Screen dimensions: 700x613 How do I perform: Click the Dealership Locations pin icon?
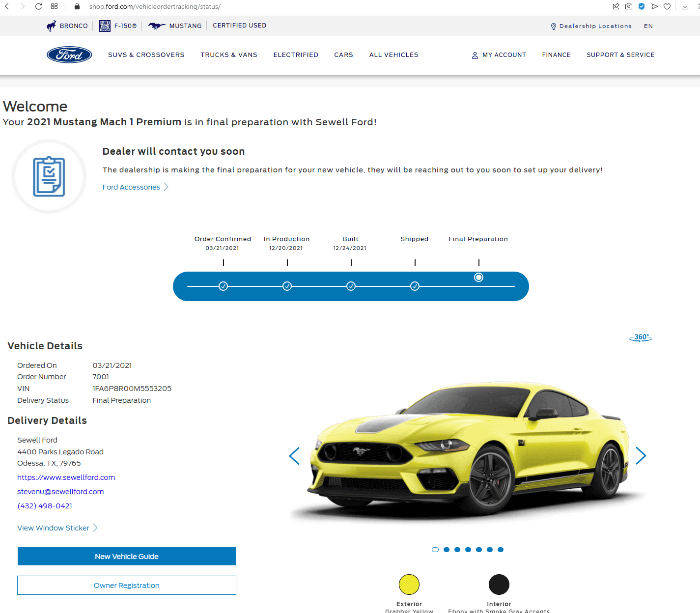tap(554, 26)
